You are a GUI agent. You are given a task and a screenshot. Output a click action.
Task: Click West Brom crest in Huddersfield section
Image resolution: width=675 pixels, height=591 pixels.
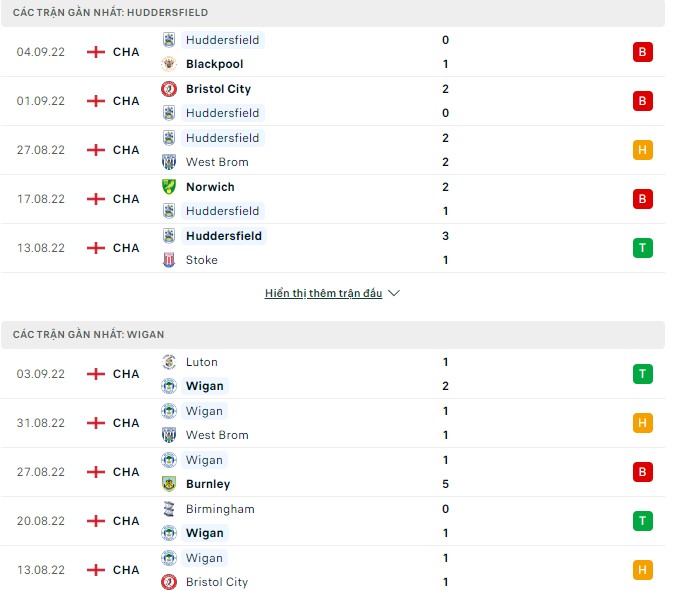[x=168, y=162]
